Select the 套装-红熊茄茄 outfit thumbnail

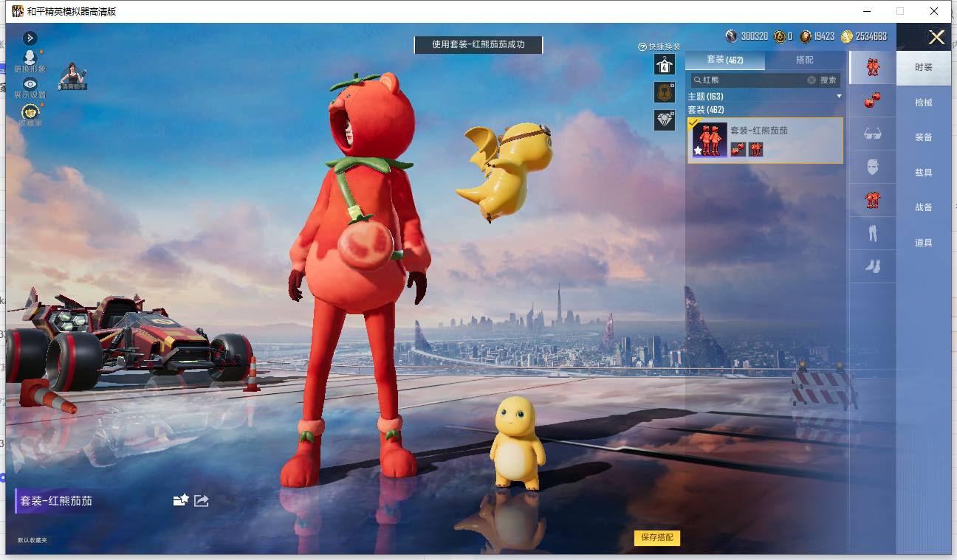pyautogui.click(x=710, y=139)
